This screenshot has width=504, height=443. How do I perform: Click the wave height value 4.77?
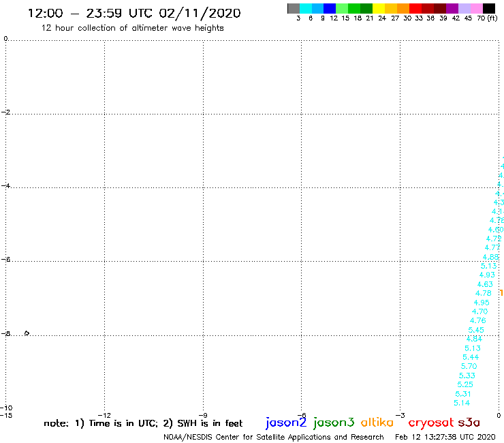click(x=492, y=247)
